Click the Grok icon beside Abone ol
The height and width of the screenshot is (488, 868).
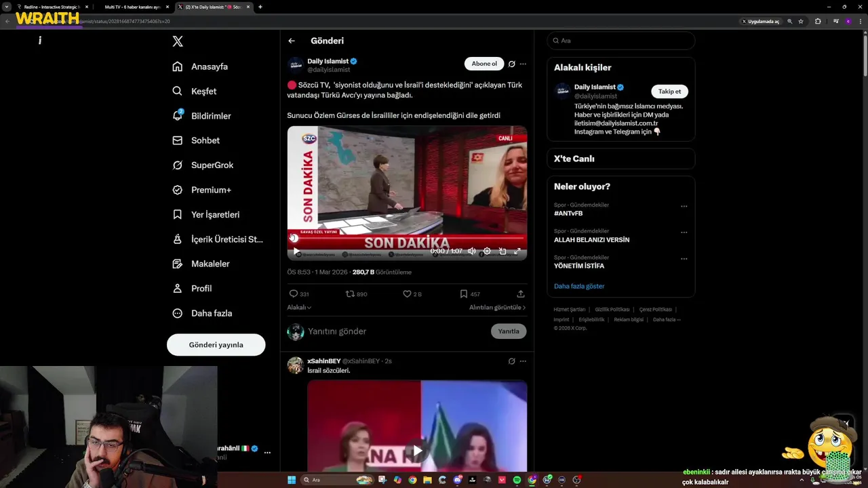click(x=512, y=64)
